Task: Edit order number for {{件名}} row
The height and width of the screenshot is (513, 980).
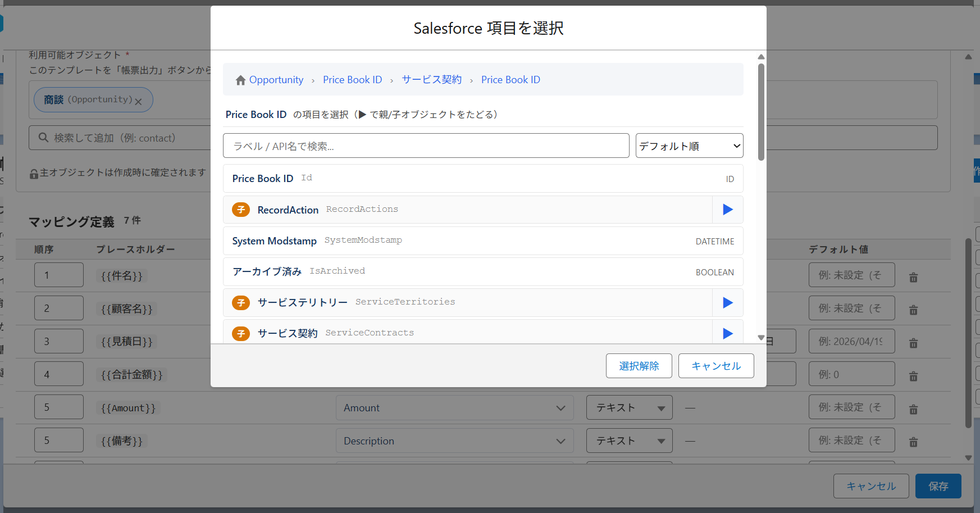Action: click(x=59, y=275)
